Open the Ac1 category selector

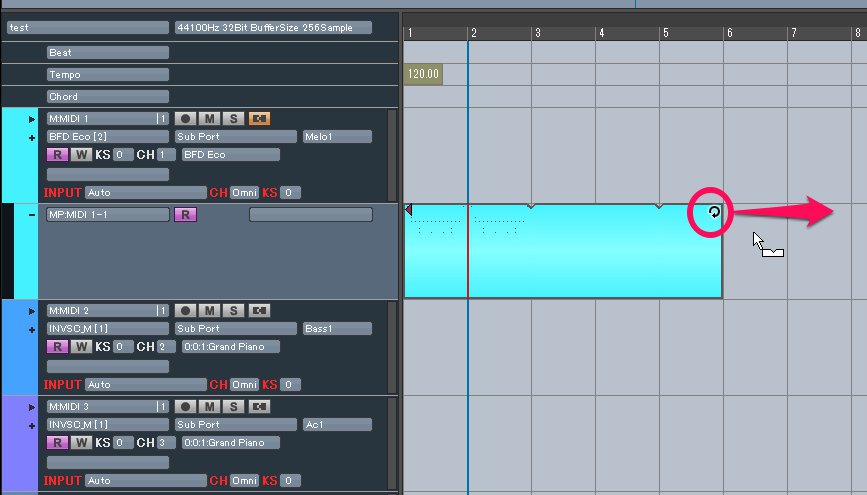pyautogui.click(x=337, y=425)
